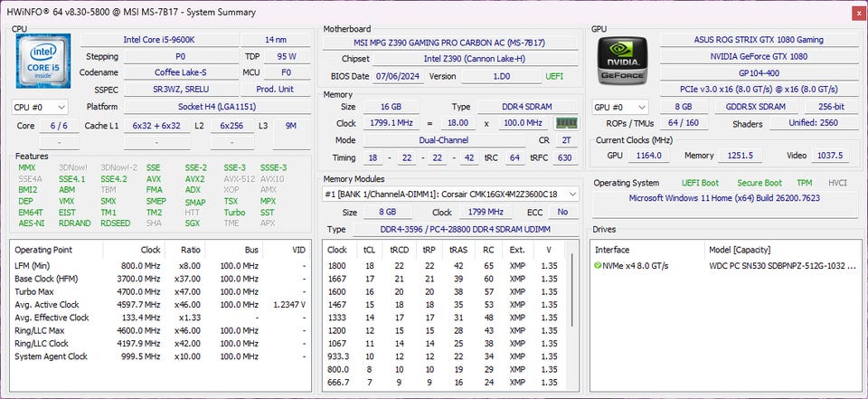Click the Turbo feature label
Image resolution: width=868 pixels, height=399 pixels.
pyautogui.click(x=234, y=213)
